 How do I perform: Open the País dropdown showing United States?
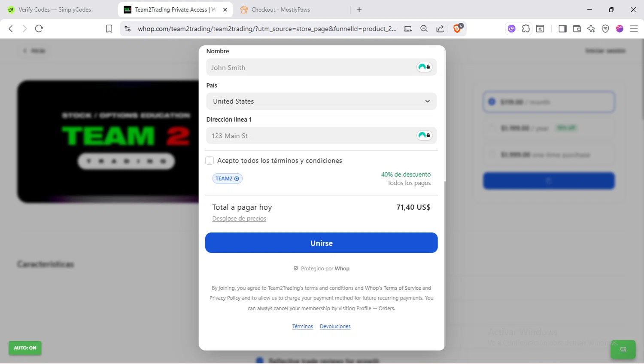[321, 101]
